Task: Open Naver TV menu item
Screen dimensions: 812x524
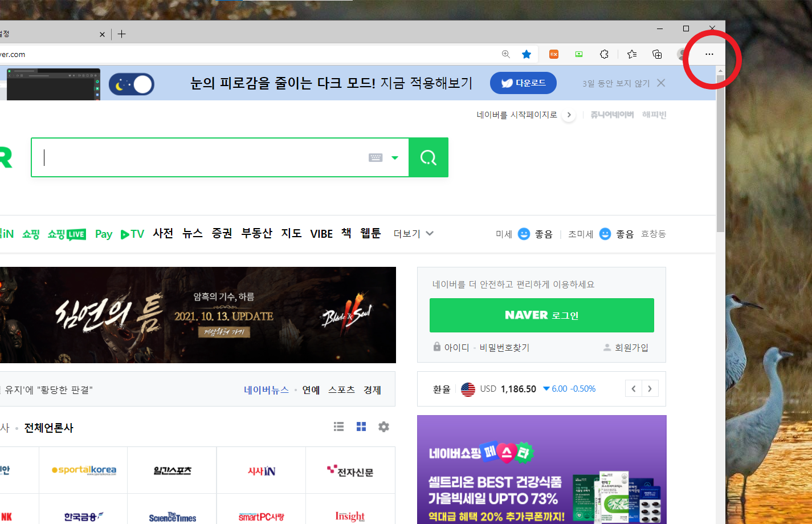Action: 132,234
